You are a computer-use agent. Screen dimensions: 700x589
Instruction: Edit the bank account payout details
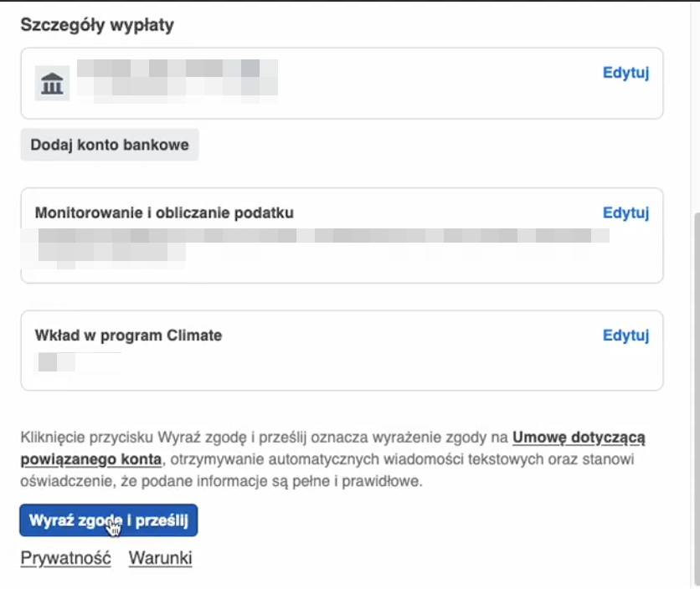(625, 72)
